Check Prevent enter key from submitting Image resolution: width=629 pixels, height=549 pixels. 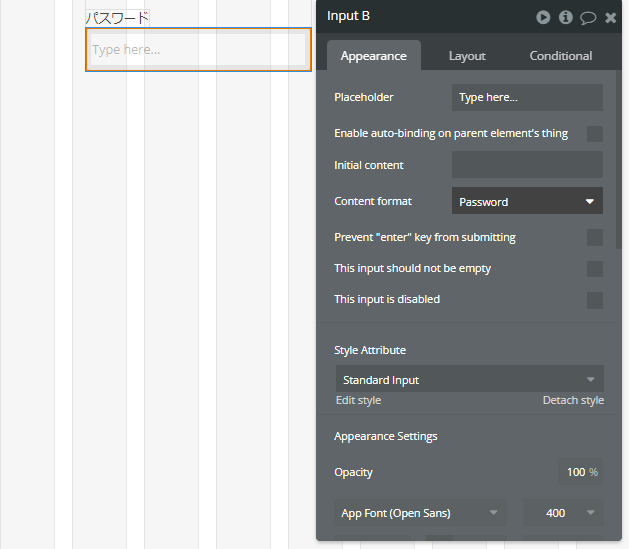tap(595, 237)
